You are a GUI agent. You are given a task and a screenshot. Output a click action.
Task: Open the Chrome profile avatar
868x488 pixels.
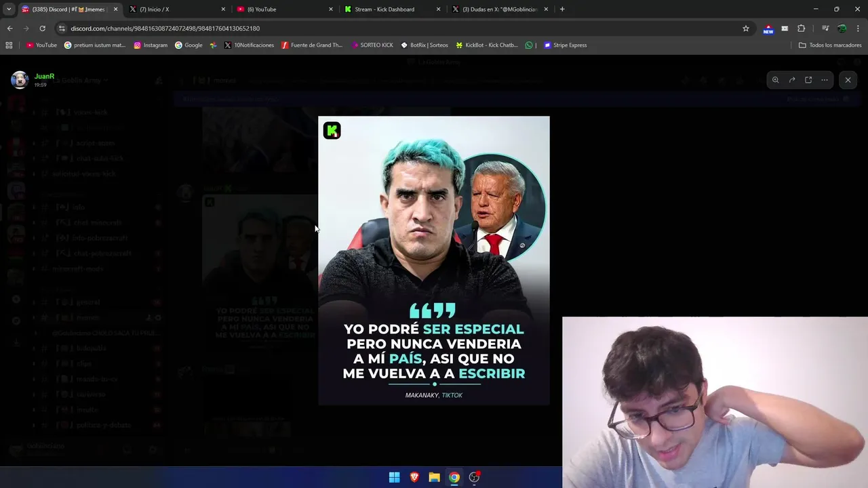click(x=842, y=28)
